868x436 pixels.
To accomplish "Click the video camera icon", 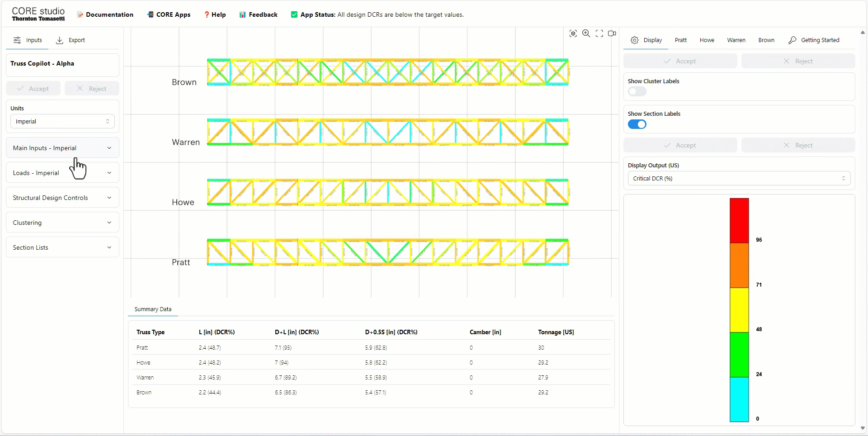I will click(612, 33).
